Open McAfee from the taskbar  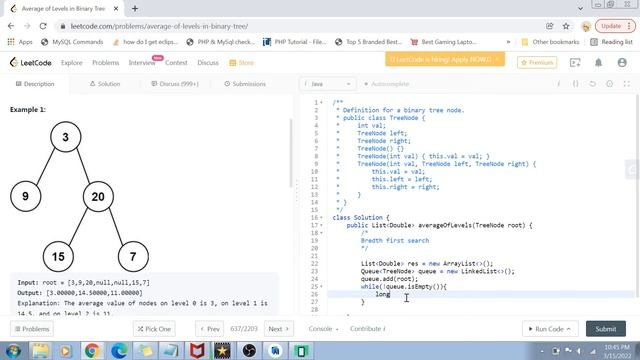pos(197,351)
